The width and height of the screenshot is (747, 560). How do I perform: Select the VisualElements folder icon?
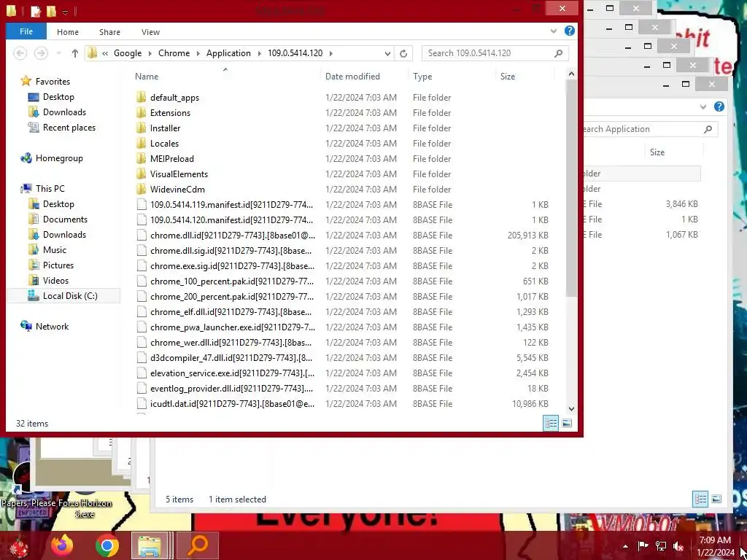tap(141, 174)
